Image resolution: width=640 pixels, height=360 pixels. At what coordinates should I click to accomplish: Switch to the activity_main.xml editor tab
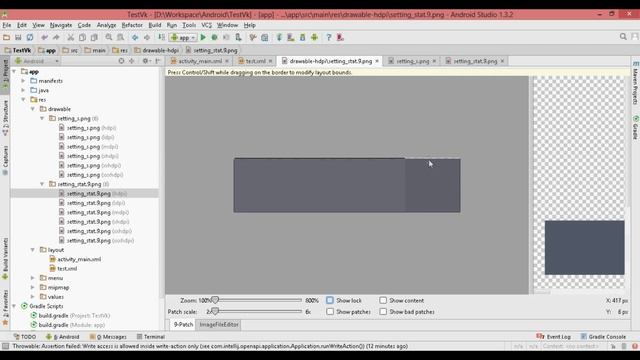tap(200, 61)
